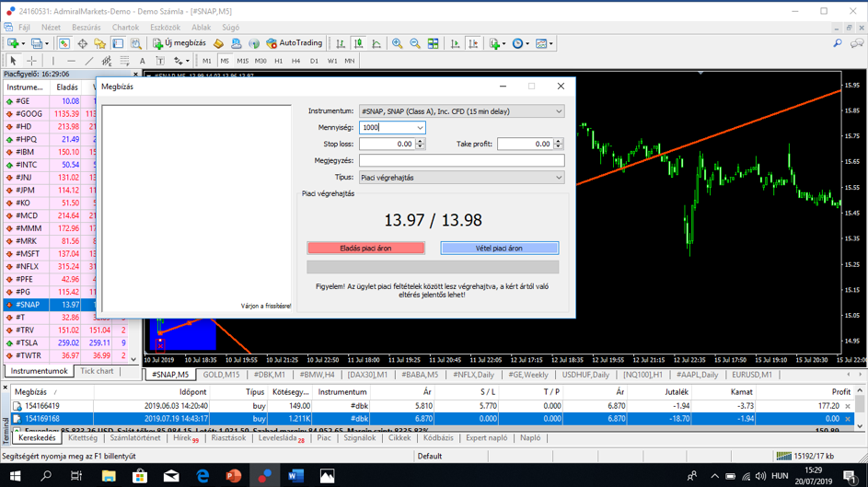Switch to the M1 timeframe
The width and height of the screenshot is (868, 487).
206,61
